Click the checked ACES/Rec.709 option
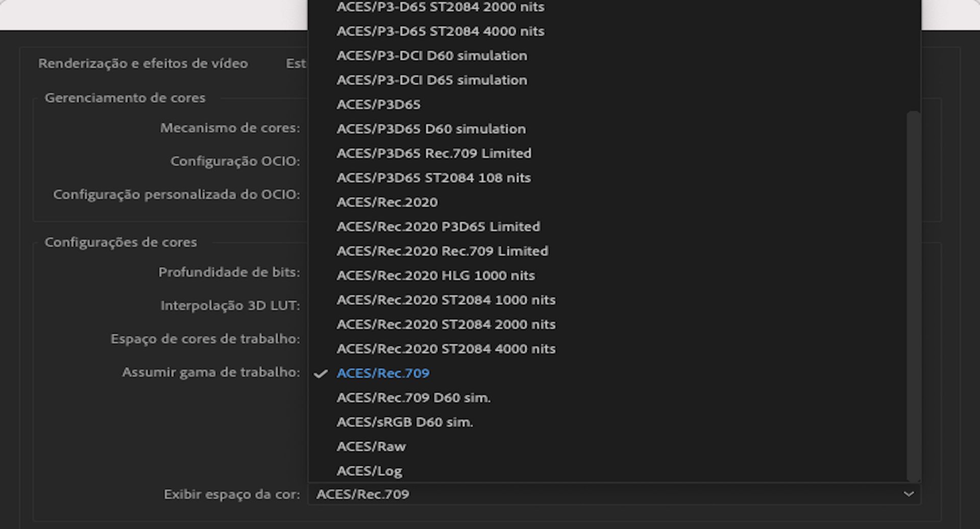This screenshot has height=529, width=980. (x=383, y=374)
